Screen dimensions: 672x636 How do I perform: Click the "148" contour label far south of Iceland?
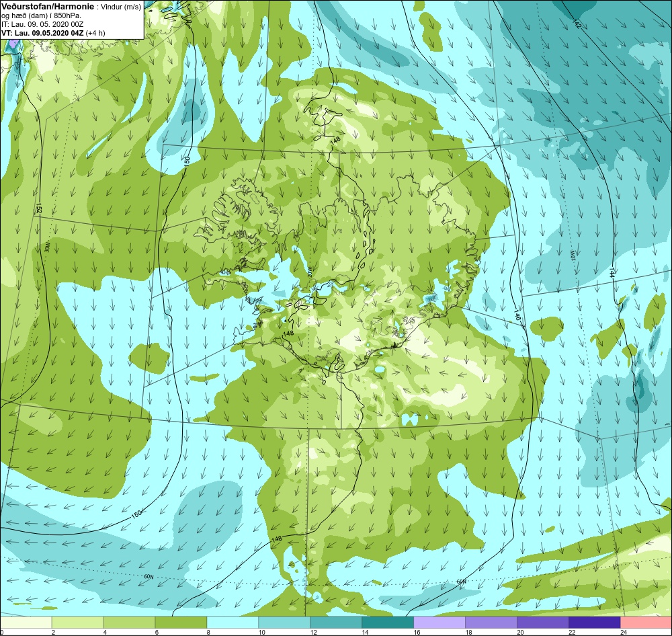tap(277, 539)
